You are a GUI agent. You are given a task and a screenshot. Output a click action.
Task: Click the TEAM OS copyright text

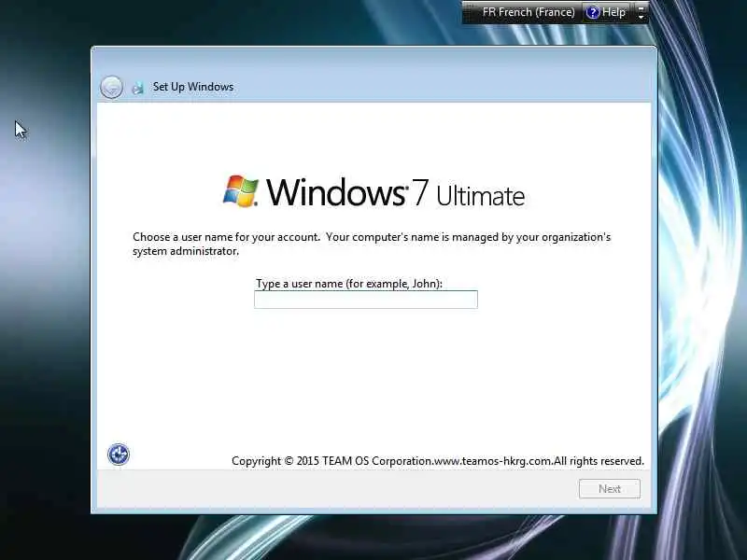(x=437, y=461)
